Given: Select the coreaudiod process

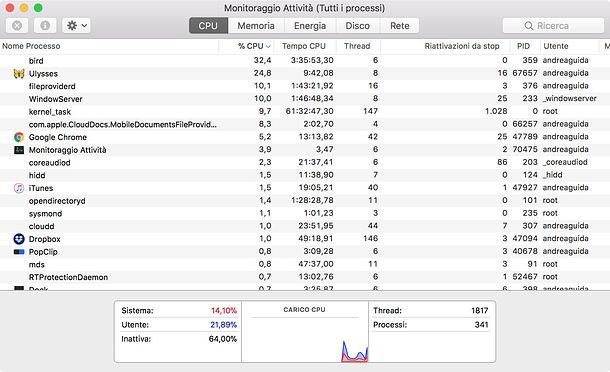Looking at the screenshot, I should [x=49, y=163].
